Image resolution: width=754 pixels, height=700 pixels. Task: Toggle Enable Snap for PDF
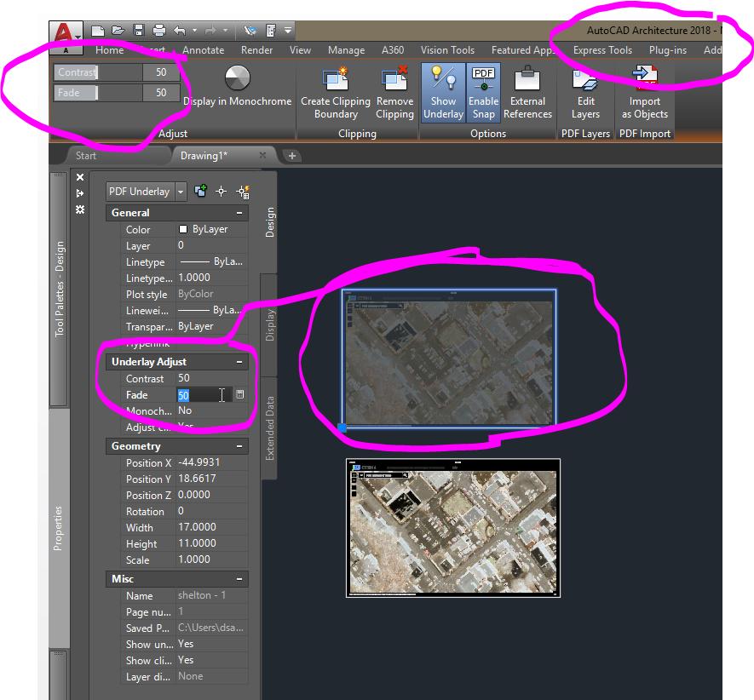[484, 92]
